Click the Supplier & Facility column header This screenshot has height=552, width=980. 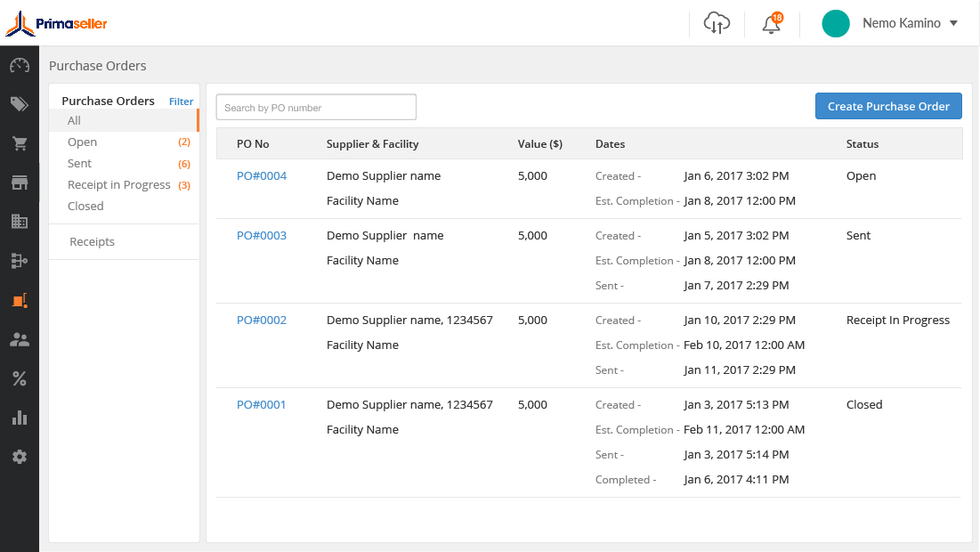click(x=372, y=143)
